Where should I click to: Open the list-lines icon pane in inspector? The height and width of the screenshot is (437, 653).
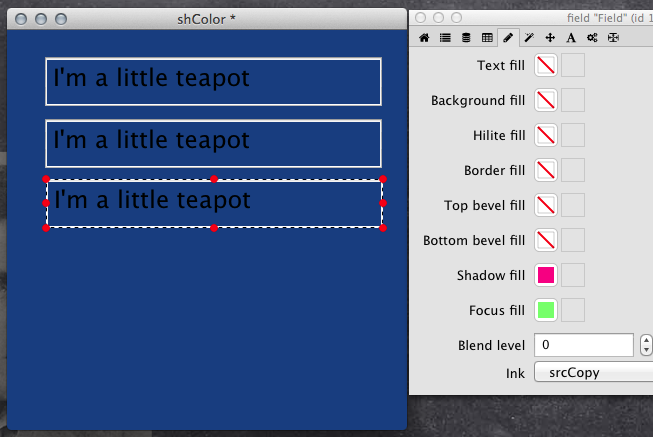coord(445,38)
